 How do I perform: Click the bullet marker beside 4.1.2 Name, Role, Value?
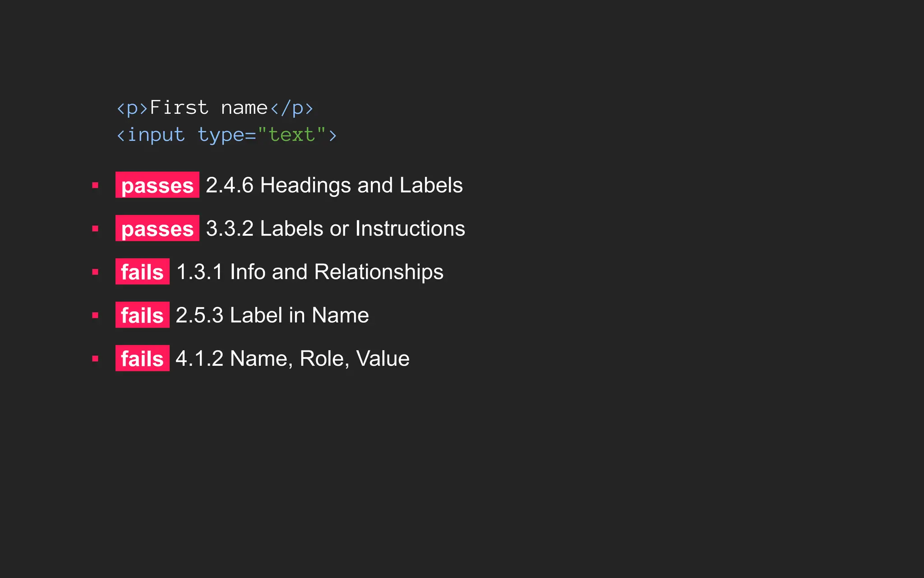pos(95,359)
